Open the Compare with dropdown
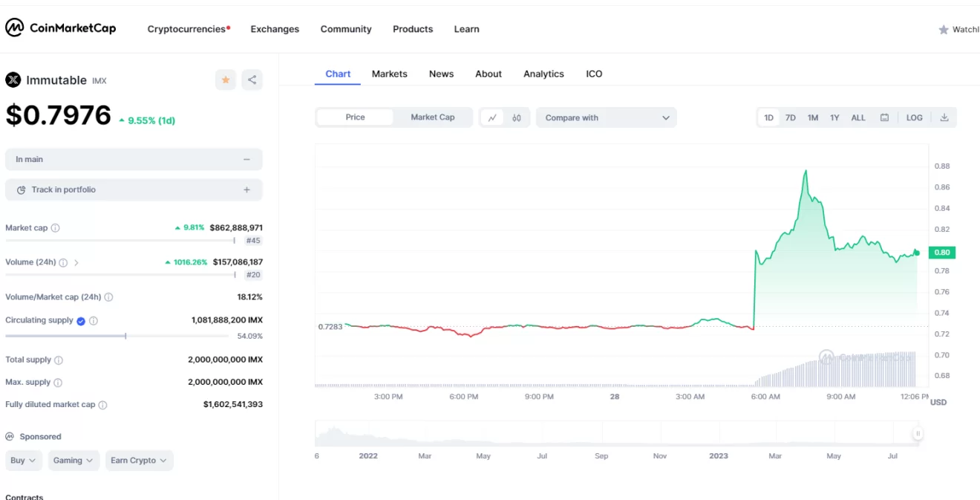 [x=607, y=117]
